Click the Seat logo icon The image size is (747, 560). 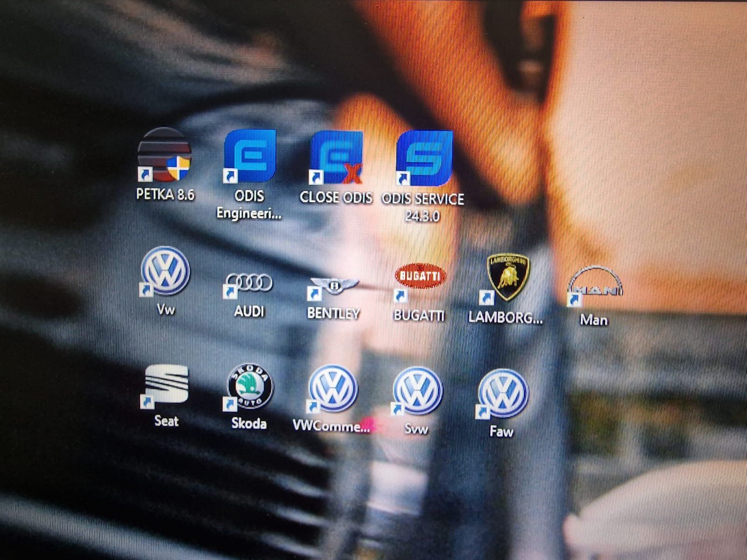tap(166, 385)
